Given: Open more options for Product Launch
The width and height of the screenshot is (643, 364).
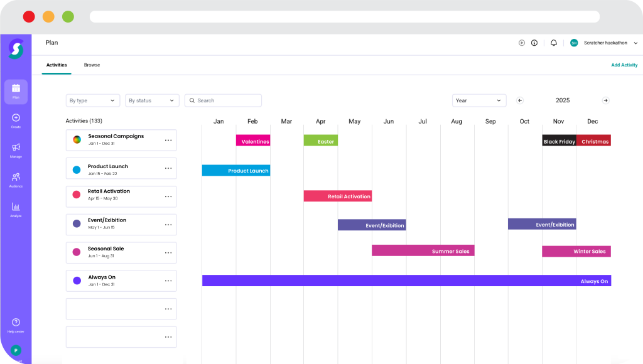Looking at the screenshot, I should point(168,168).
